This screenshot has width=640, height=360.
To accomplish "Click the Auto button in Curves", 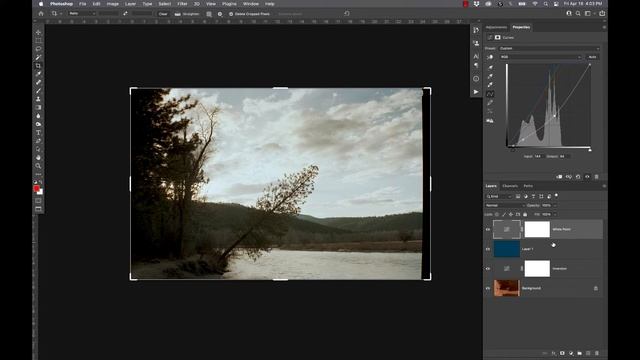I will click(592, 57).
